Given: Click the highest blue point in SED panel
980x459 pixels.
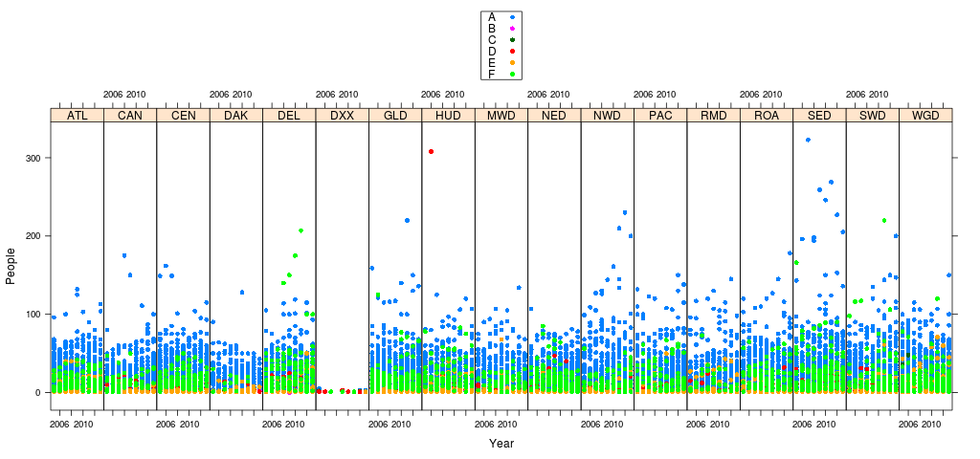Looking at the screenshot, I should click(x=808, y=140).
